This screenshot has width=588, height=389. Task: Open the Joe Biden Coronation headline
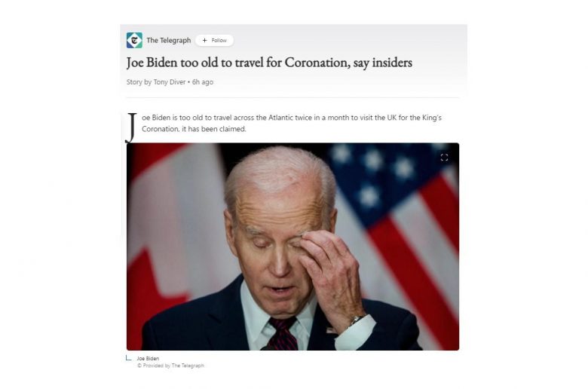click(269, 63)
